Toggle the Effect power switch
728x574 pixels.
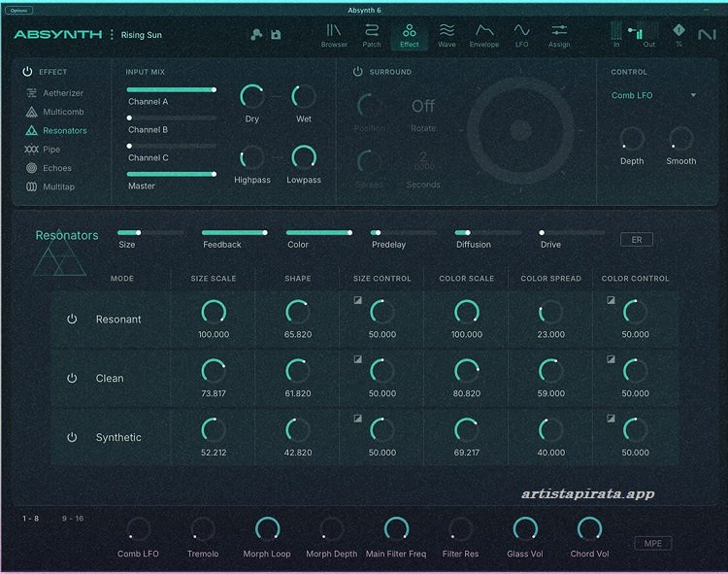[27, 72]
